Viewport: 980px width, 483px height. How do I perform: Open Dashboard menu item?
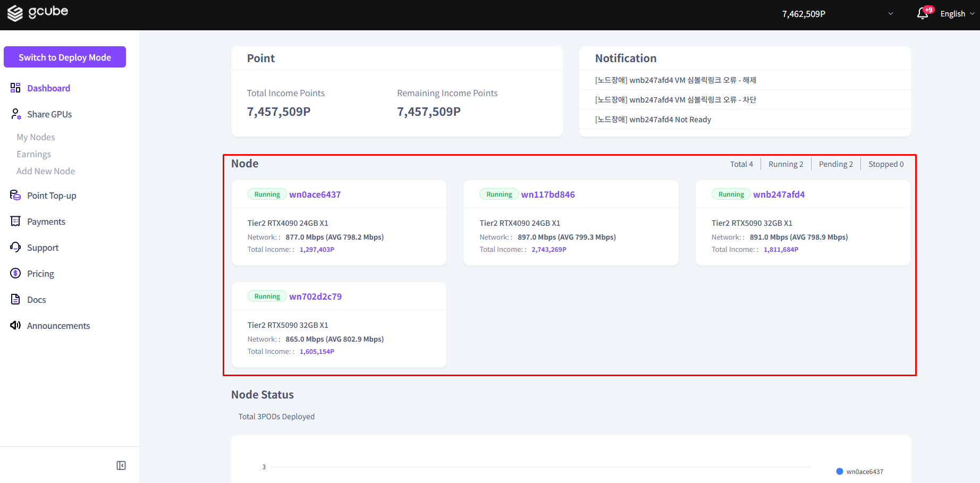(x=48, y=88)
